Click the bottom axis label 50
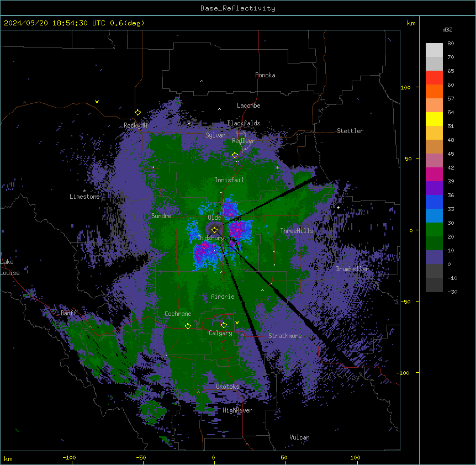476x465 pixels. (284, 457)
